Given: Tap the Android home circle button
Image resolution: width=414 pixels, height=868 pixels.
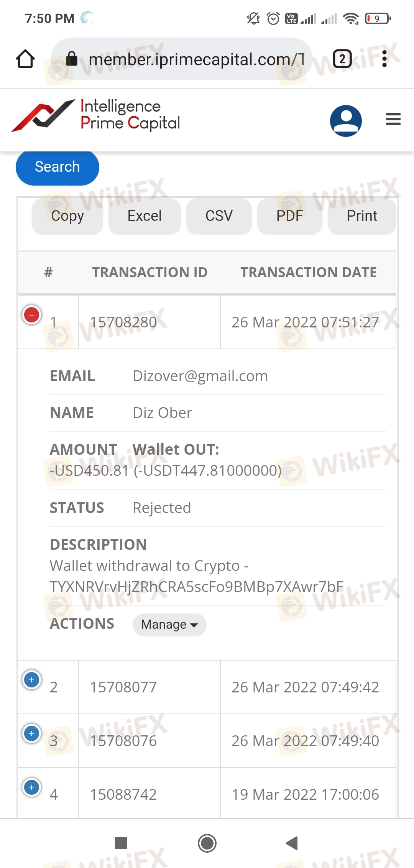Looking at the screenshot, I should point(207,843).
